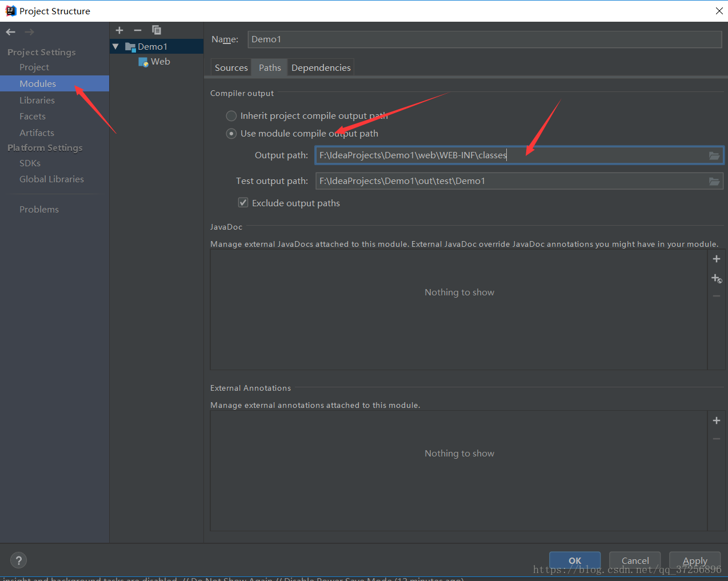
Task: Switch to the Sources tab
Action: click(231, 67)
